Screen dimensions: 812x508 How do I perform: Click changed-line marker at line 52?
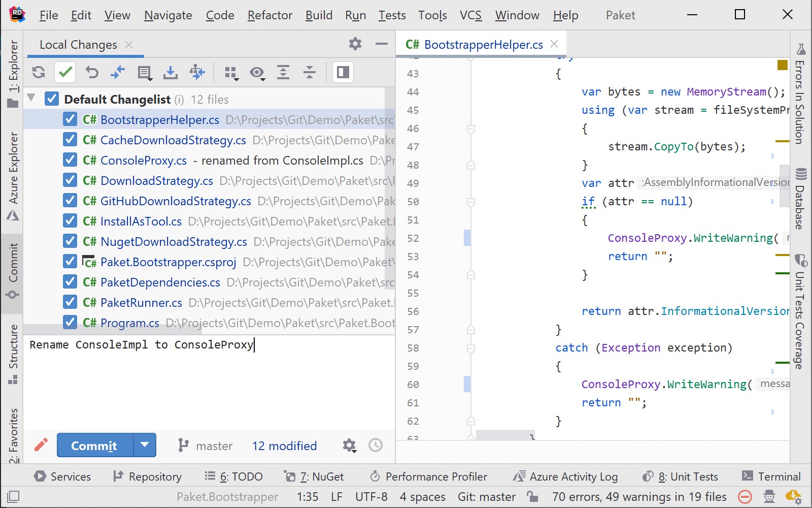(x=467, y=238)
